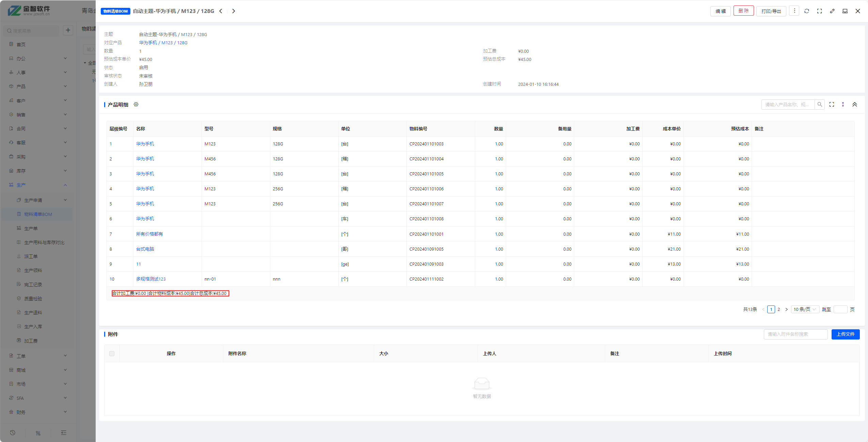Open 台式电脑 product link
This screenshot has height=442, width=868.
tap(145, 249)
